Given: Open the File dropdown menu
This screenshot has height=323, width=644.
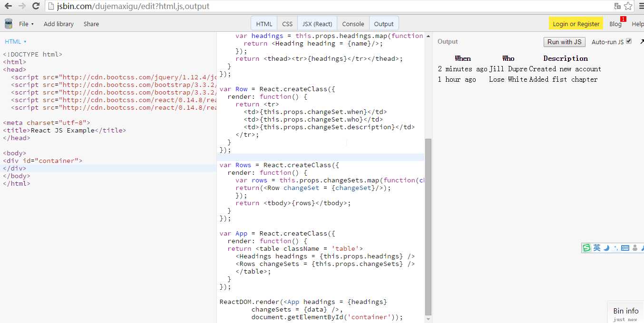Looking at the screenshot, I should coord(26,24).
